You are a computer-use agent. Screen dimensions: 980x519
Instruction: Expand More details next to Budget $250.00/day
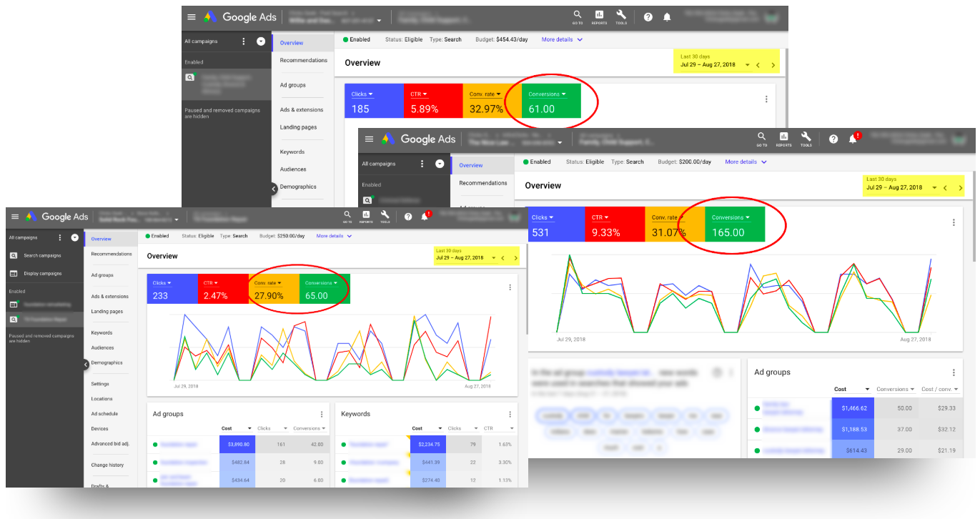(x=334, y=236)
